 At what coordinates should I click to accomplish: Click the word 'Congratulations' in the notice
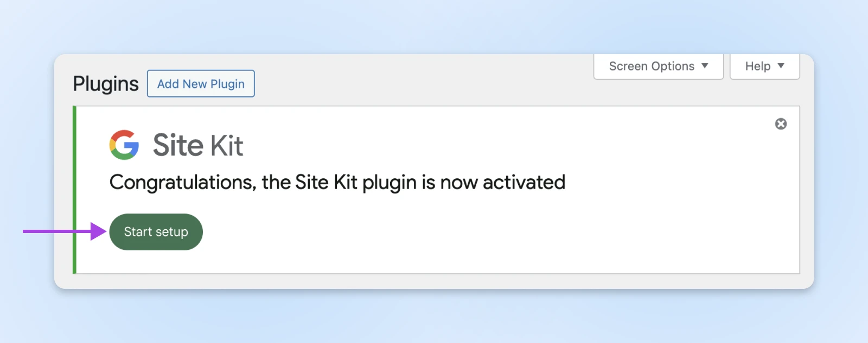[183, 183]
